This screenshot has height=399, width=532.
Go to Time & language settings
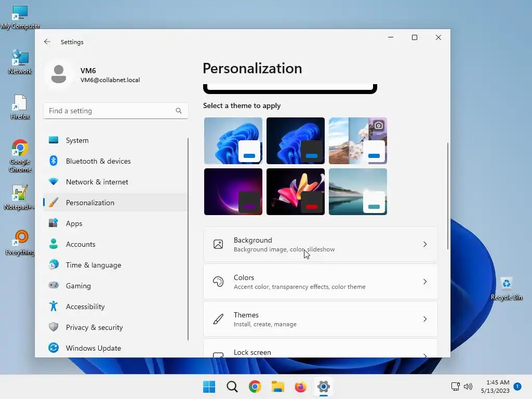click(115, 264)
